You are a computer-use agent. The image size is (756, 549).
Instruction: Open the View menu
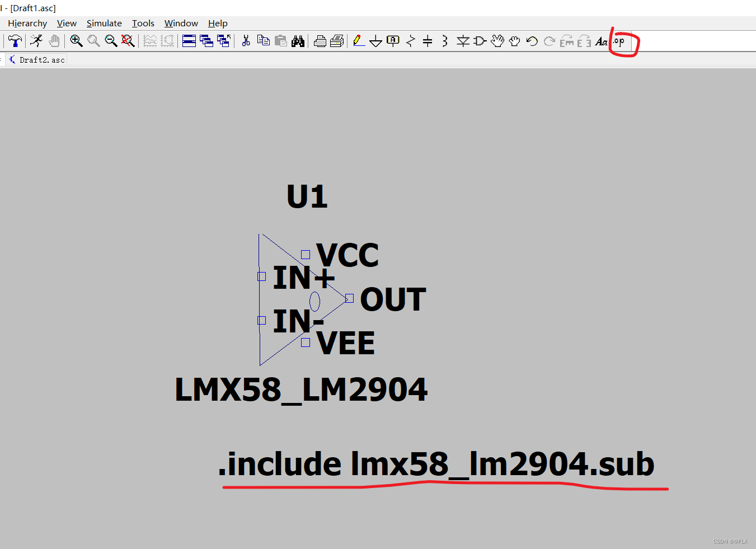pos(67,23)
